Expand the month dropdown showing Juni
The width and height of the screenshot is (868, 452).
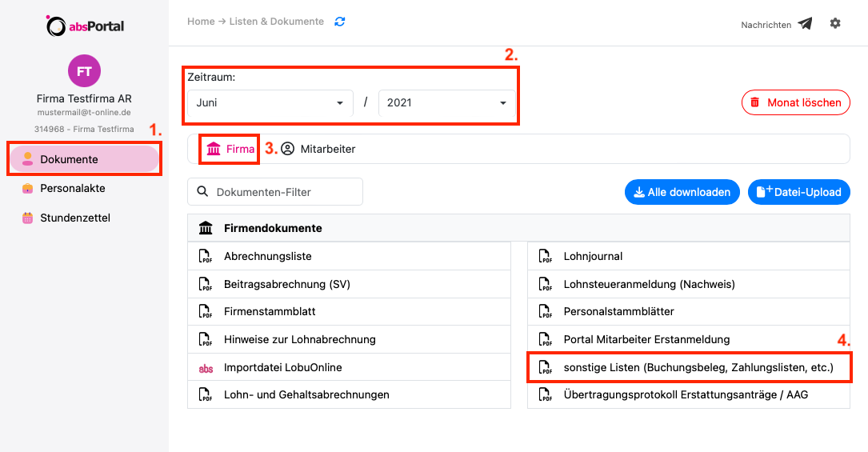click(270, 102)
